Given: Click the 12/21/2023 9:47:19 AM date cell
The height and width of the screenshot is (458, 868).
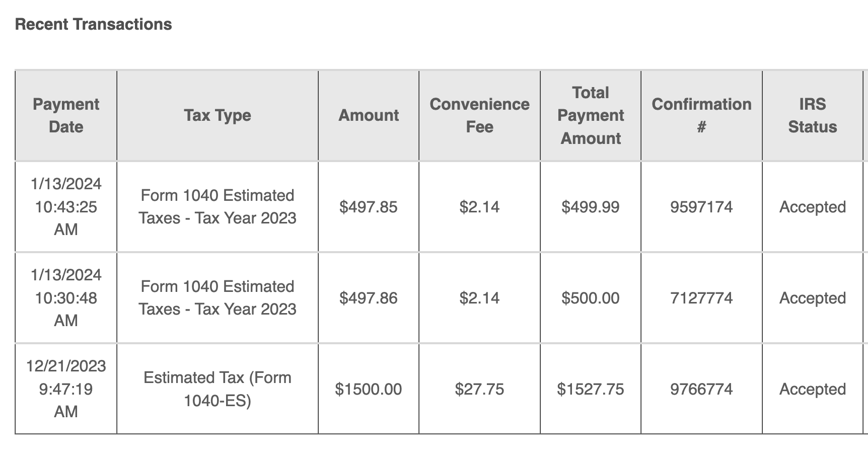Looking at the screenshot, I should (66, 389).
